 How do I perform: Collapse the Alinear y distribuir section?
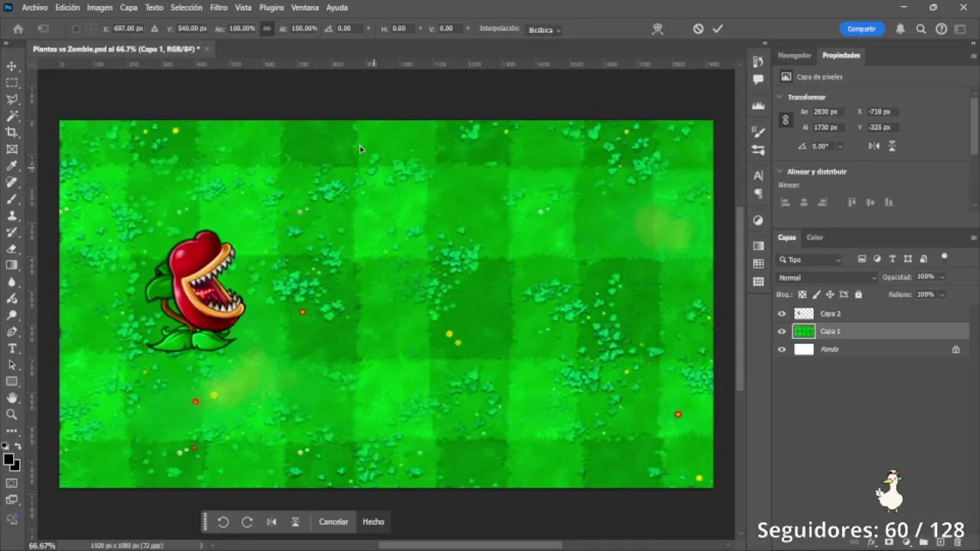(x=779, y=171)
